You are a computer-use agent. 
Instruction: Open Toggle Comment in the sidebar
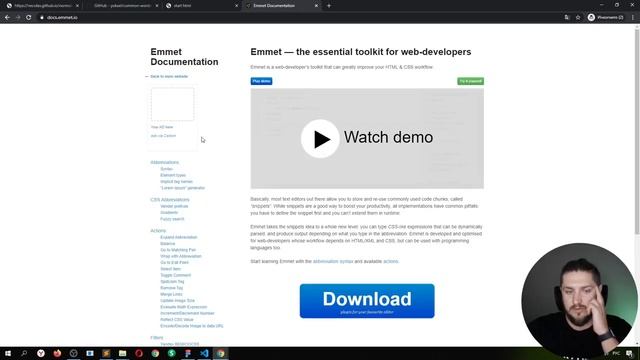[x=176, y=275]
